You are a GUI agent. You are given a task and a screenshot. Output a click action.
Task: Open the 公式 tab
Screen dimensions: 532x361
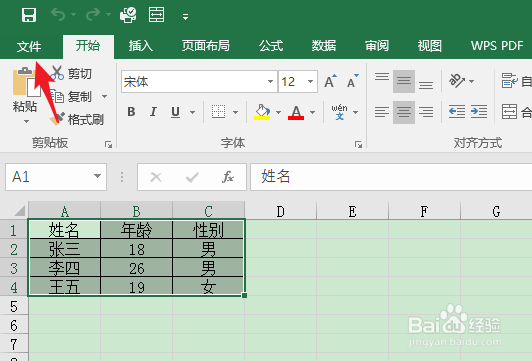[x=271, y=45]
